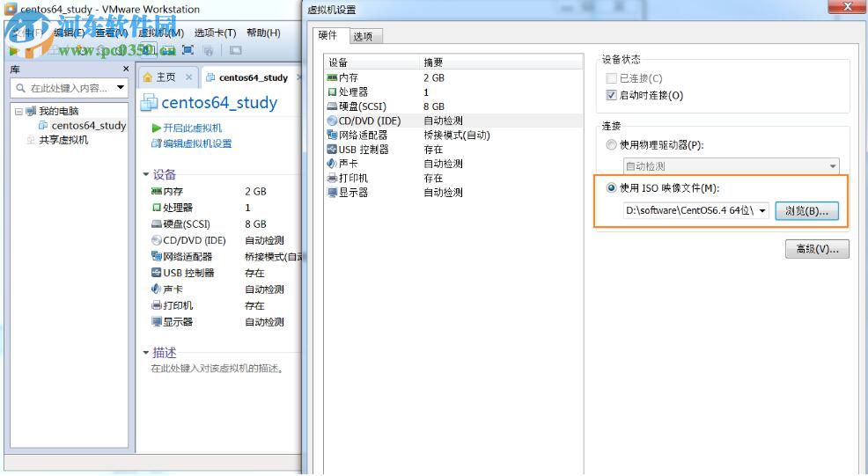Click the 高级(V)... button
Screen dimensions: 868x476
[x=817, y=249]
